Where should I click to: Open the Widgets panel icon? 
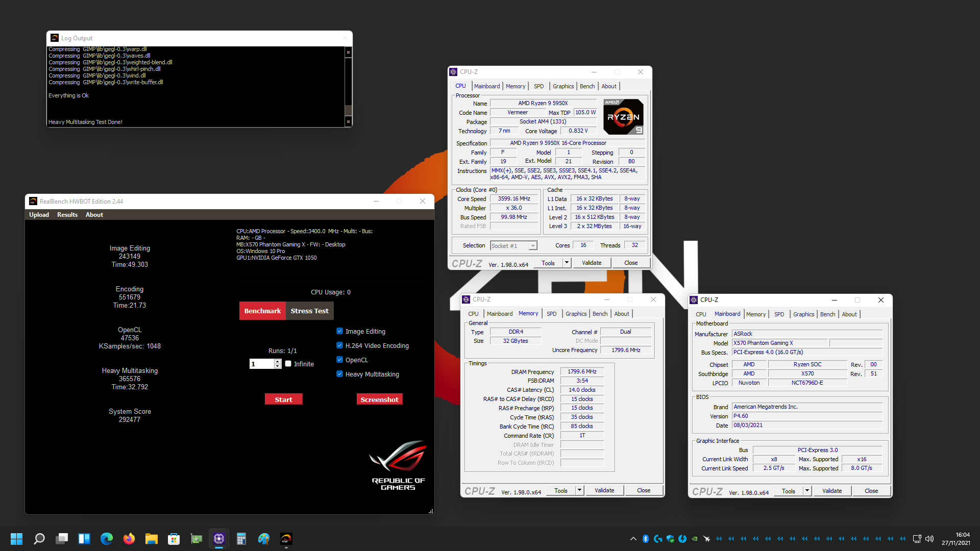pos(84,539)
